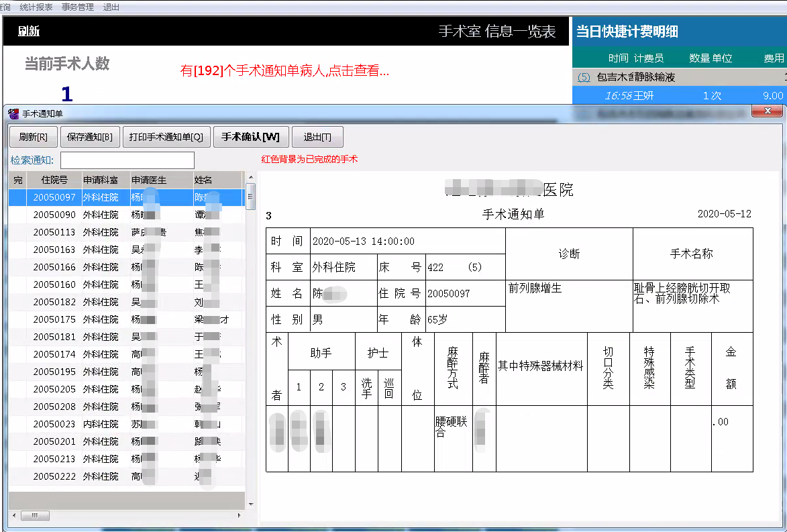The image size is (787, 532).
Task: Select the 16:58 王妍 billing entry
Action: 678,95
